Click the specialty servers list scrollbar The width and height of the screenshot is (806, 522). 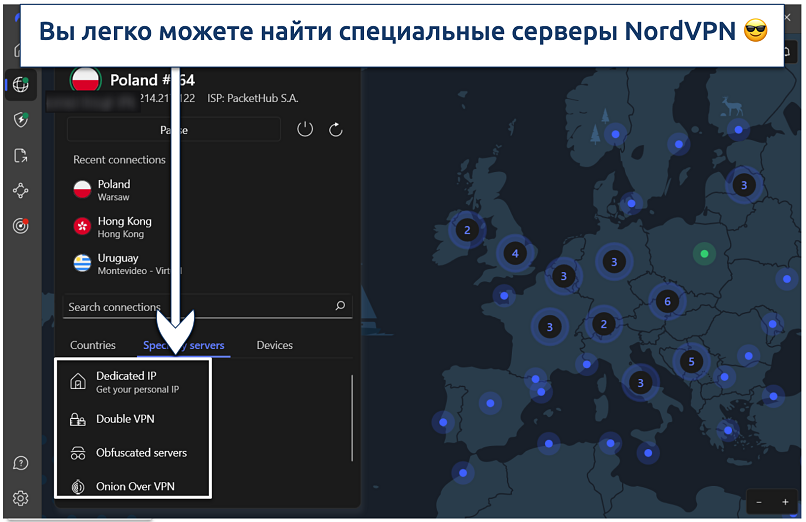352,418
